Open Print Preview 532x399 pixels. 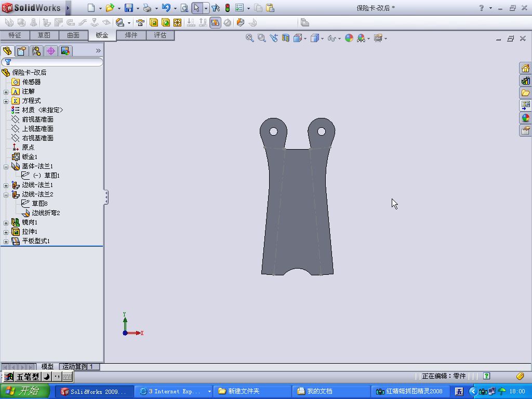click(x=184, y=8)
